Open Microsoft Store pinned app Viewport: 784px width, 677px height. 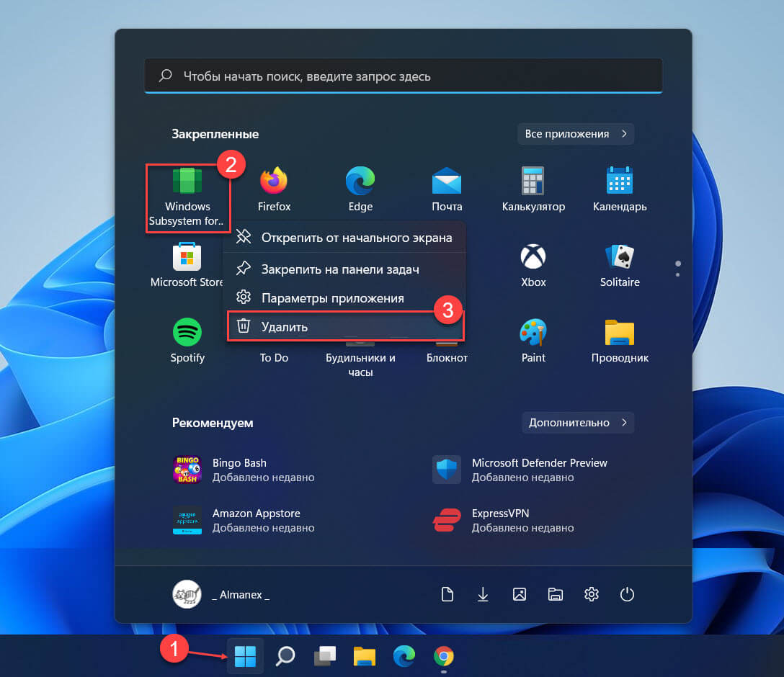pyautogui.click(x=187, y=266)
